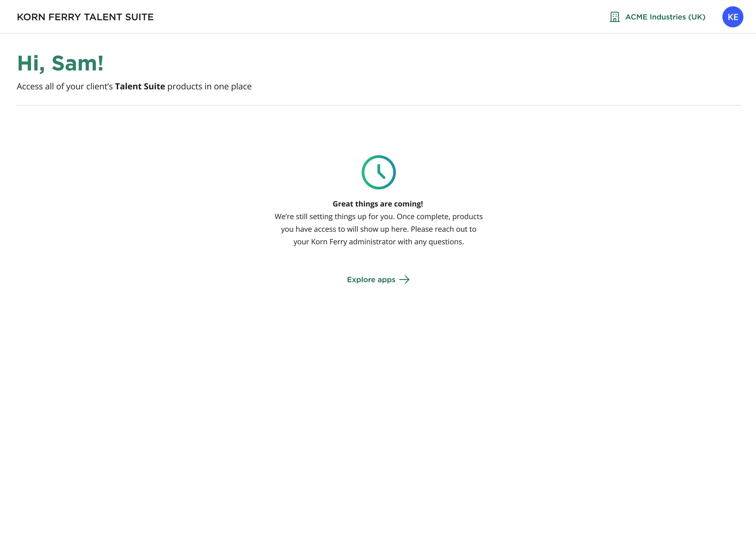
Task: Click the Hi, Sam! greeting text
Action: pos(60,64)
